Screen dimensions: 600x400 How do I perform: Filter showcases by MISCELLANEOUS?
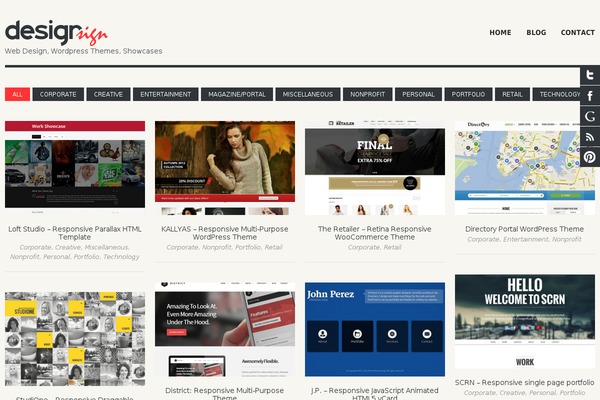308,94
